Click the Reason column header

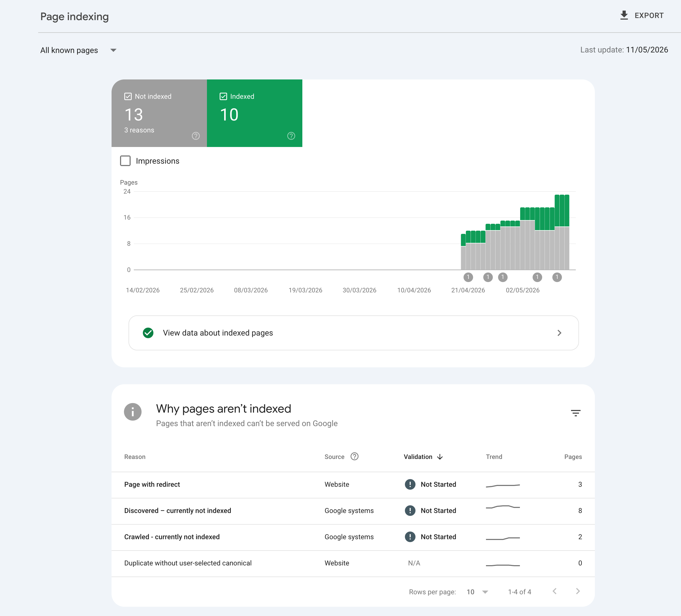[x=135, y=457]
